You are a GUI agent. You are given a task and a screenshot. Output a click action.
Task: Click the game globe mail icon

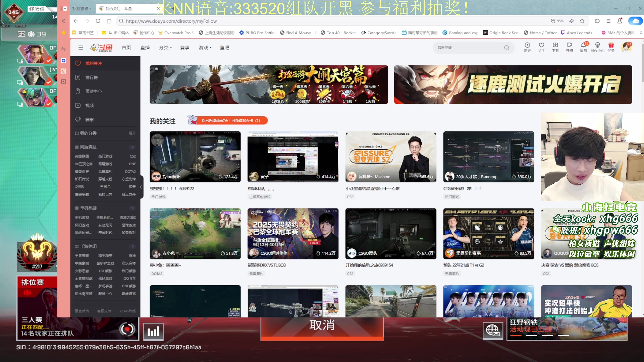click(x=492, y=330)
